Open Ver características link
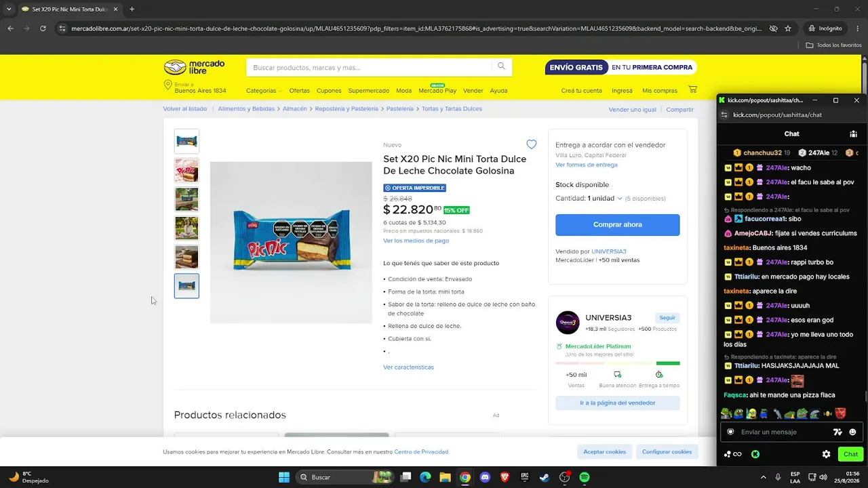Screen dimensions: 868x488 click(x=408, y=367)
